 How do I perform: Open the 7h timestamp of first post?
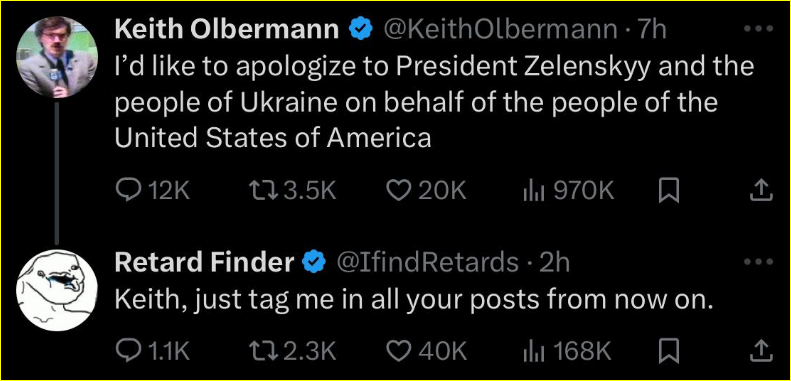pos(652,30)
